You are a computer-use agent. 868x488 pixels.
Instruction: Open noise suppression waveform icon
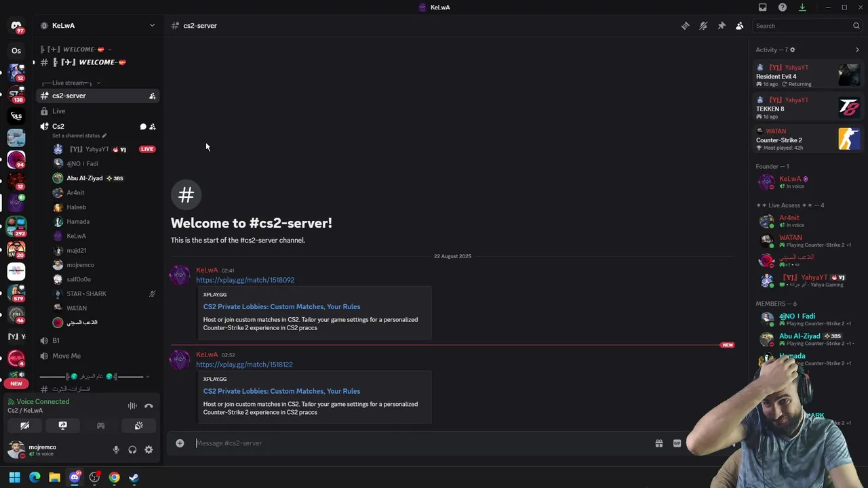tap(132, 406)
